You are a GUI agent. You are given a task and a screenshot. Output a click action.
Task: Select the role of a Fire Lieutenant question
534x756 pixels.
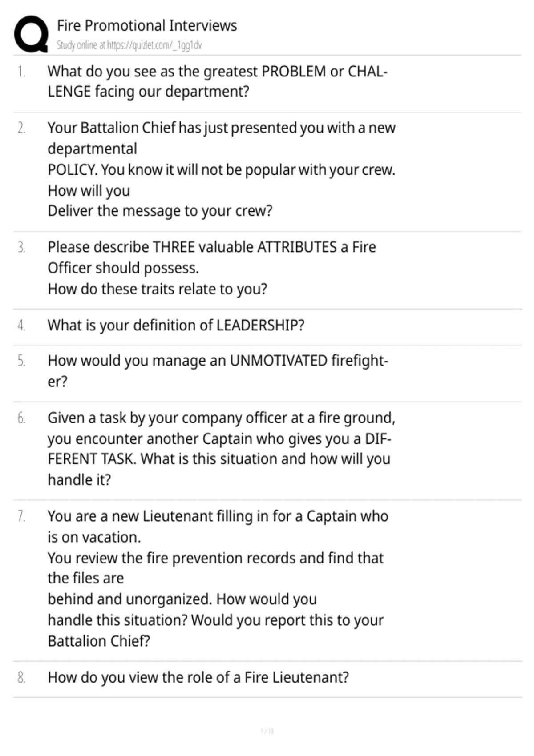pos(198,677)
